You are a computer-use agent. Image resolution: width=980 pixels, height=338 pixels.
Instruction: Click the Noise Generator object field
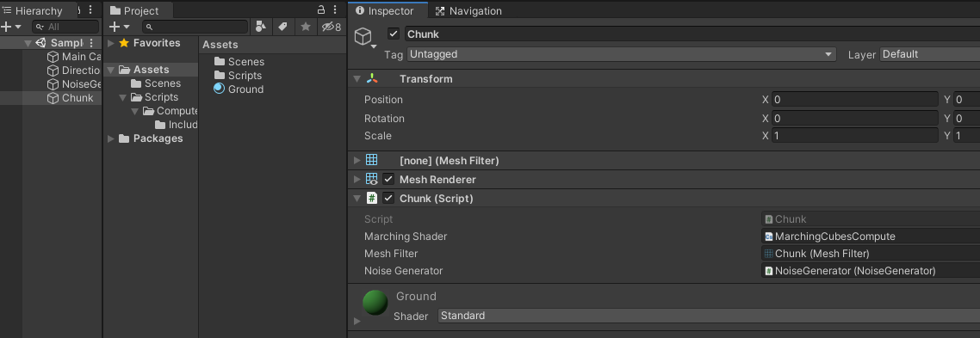tap(871, 271)
